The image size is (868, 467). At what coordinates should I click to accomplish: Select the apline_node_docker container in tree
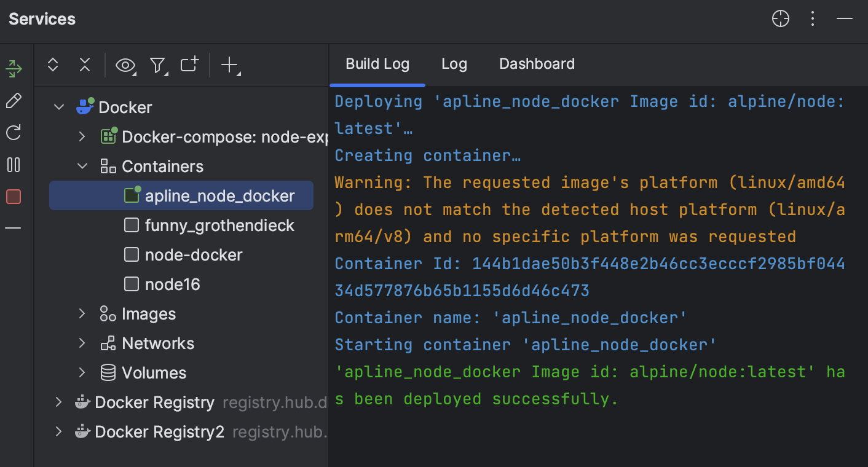(x=220, y=195)
